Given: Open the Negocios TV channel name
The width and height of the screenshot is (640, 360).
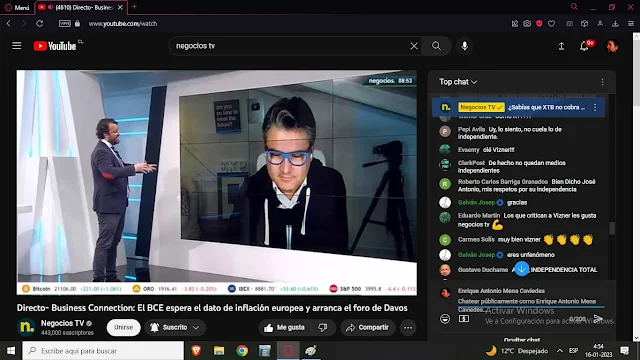Looking at the screenshot, I should [x=62, y=323].
